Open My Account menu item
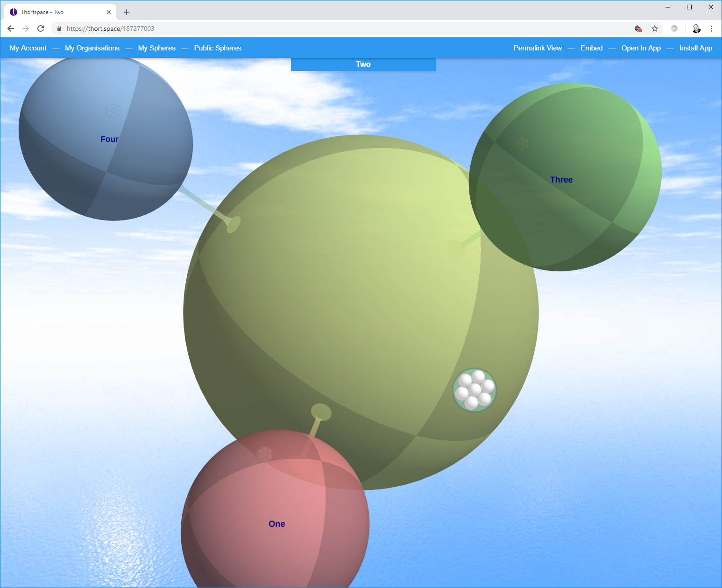Screen dimensions: 722x588 coord(28,48)
